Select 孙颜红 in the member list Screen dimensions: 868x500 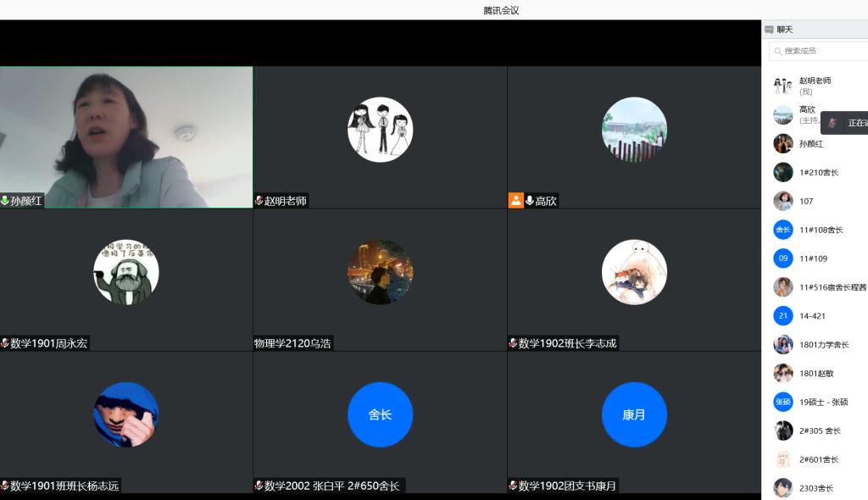tap(810, 144)
